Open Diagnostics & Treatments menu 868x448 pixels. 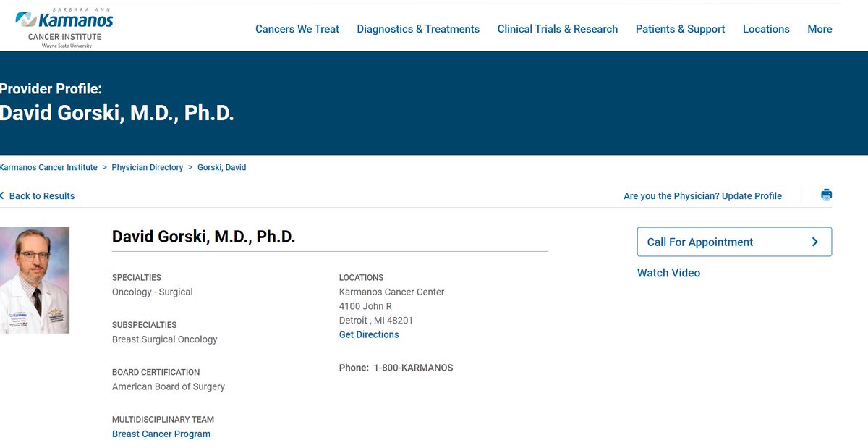pos(418,29)
